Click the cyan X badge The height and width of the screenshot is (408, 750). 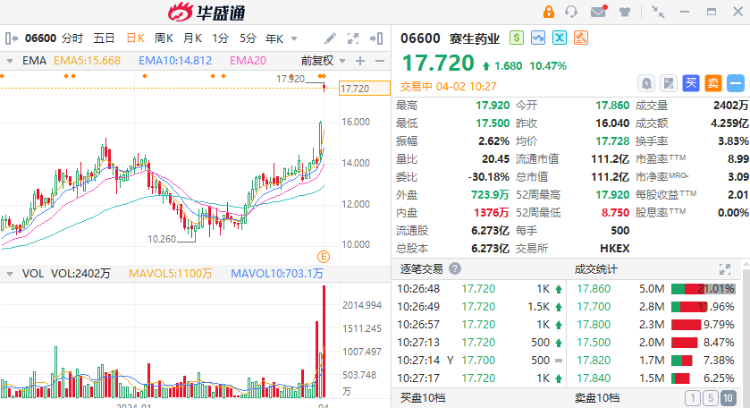[x=559, y=38]
